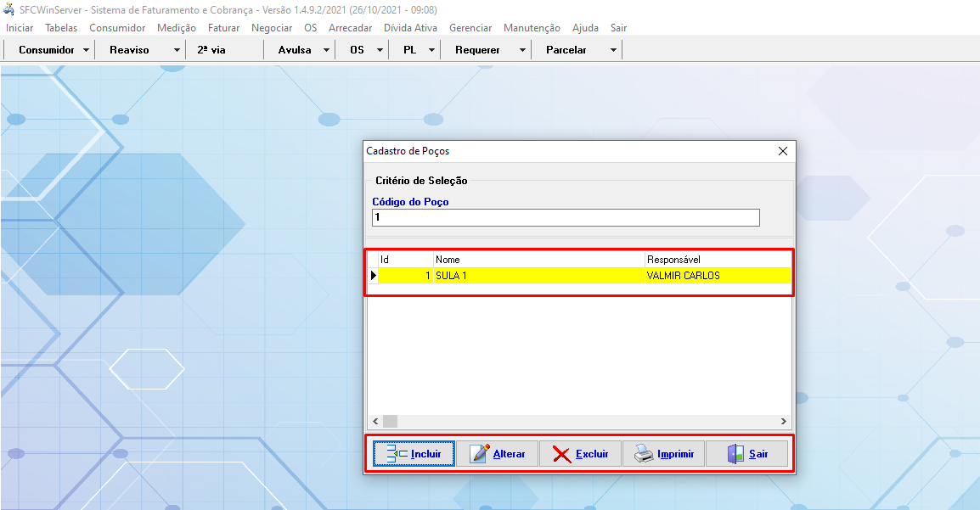
Task: Open the OS toolbar dropdown arrow
Action: (x=379, y=50)
